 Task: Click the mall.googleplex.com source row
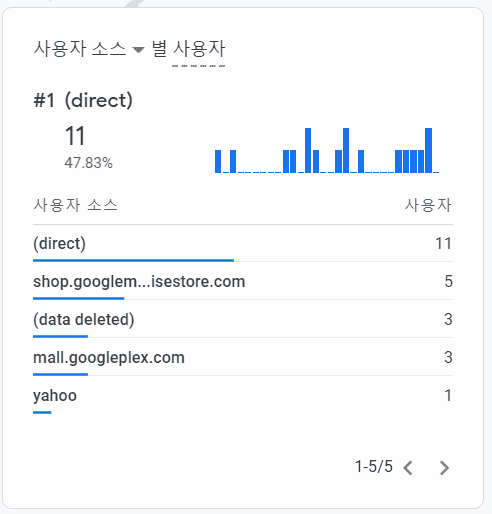(x=243, y=357)
